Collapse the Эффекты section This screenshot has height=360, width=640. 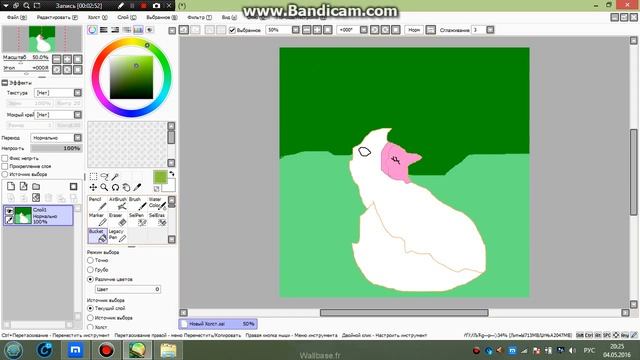(5, 82)
